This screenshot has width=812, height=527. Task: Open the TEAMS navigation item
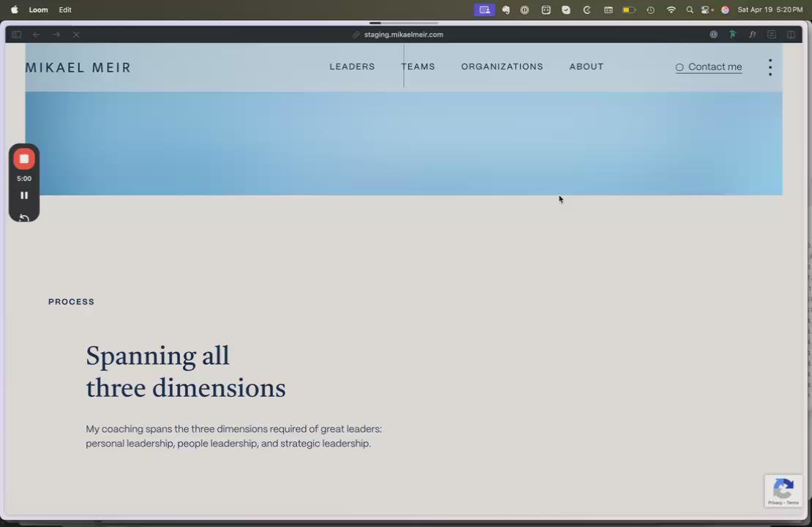tap(418, 67)
